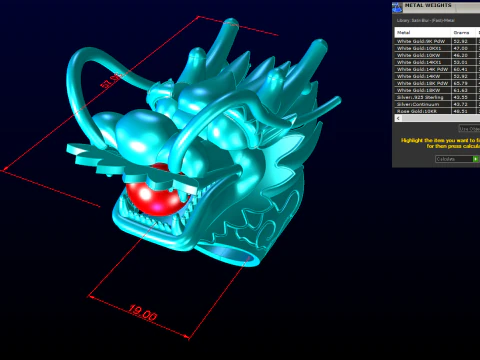Sort by the Grams column header
480x360 pixels.
pos(464,33)
